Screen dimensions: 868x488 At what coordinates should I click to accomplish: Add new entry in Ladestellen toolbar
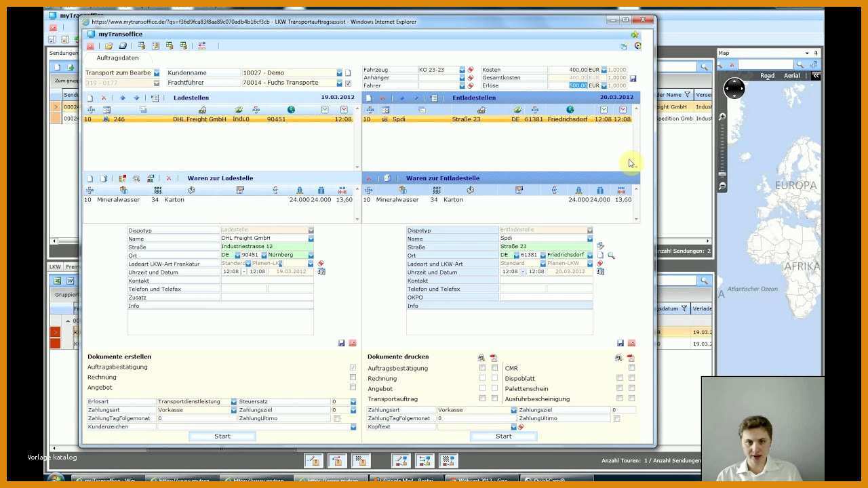pos(90,98)
